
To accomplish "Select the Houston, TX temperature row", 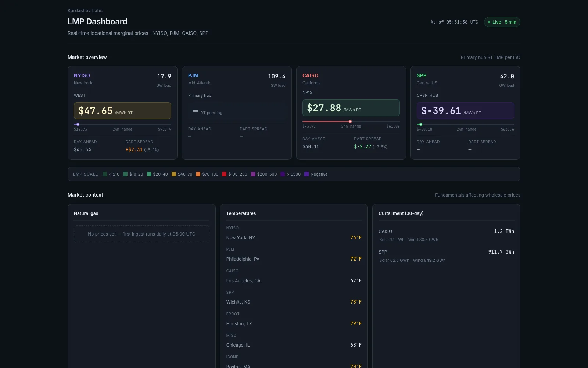I will pyautogui.click(x=294, y=324).
